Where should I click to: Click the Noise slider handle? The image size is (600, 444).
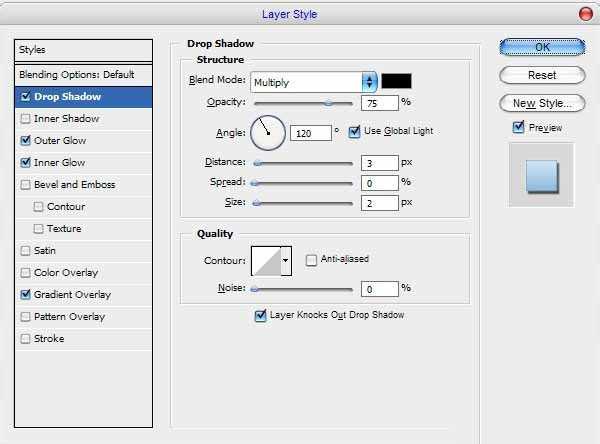tap(254, 289)
